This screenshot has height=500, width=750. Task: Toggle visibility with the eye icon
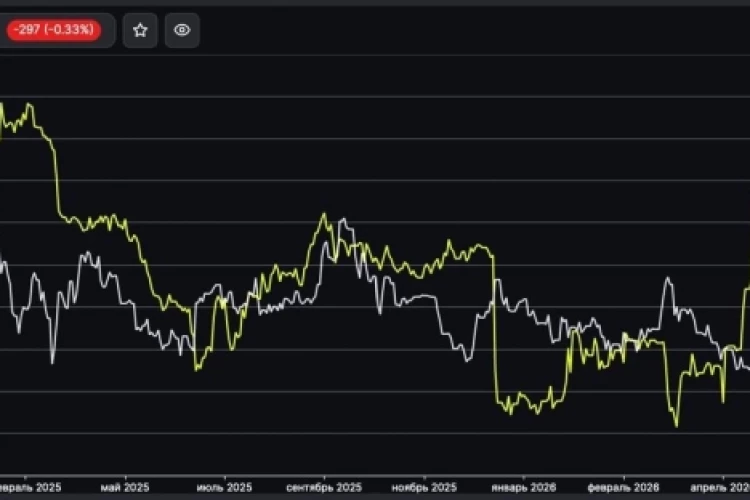[182, 31]
